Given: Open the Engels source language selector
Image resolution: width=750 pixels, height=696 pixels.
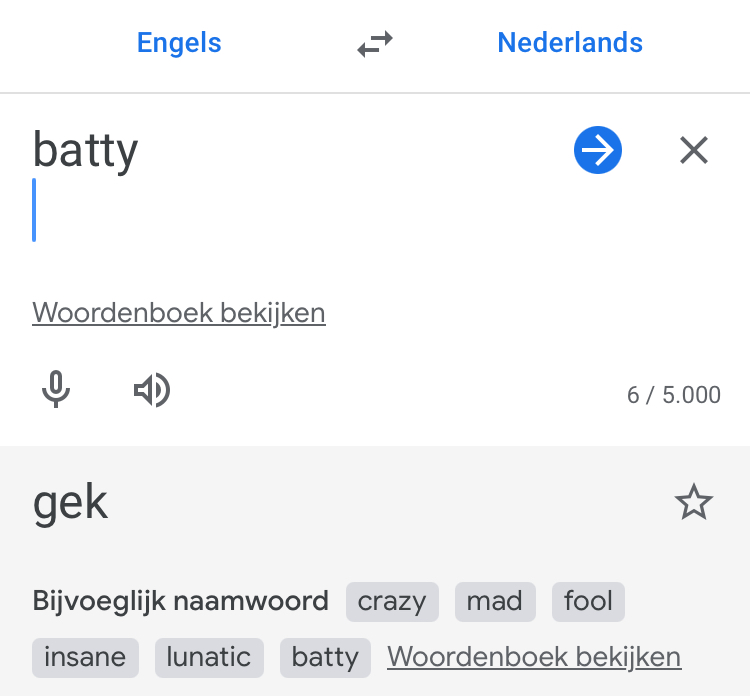Looking at the screenshot, I should coord(179,43).
